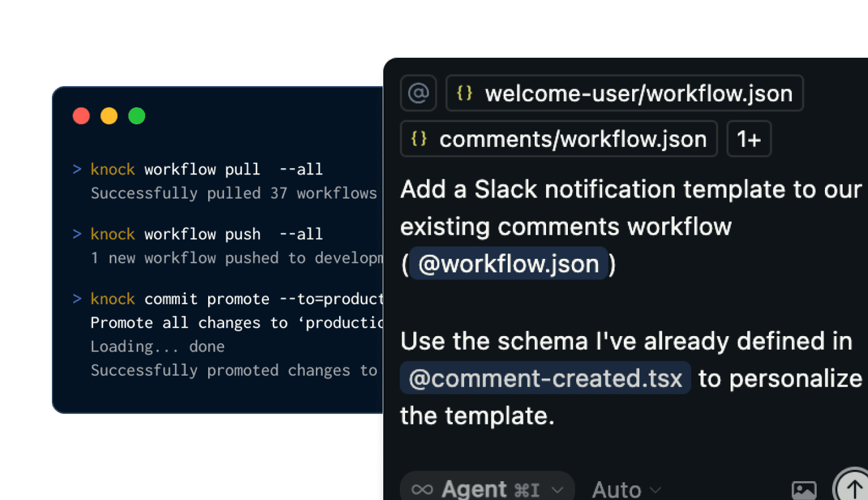Expand the 1+ hidden attachments indicator
This screenshot has height=500, width=868.
pyautogui.click(x=748, y=139)
